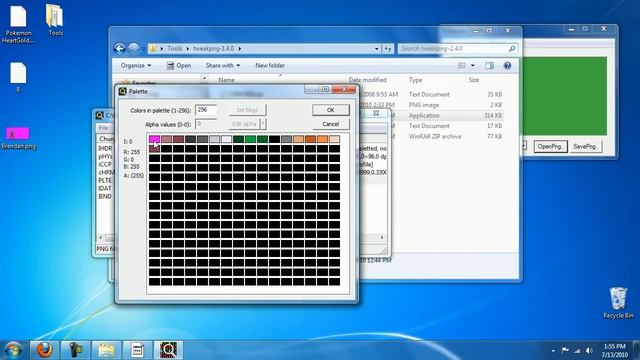Click Open in the Explorer toolbar

(x=179, y=65)
